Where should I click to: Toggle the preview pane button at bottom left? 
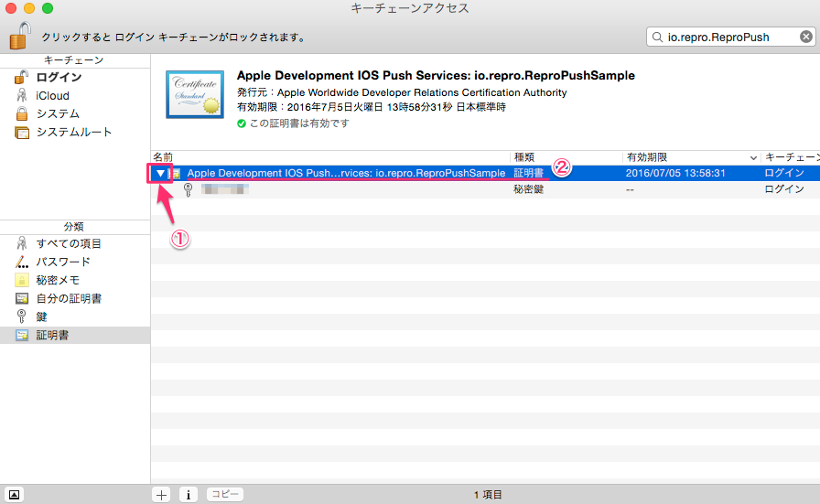click(14, 495)
